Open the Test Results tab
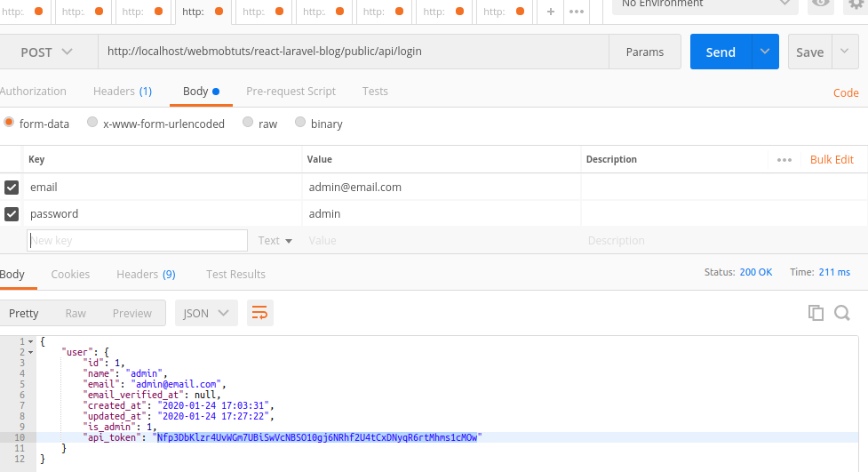 [x=235, y=275]
